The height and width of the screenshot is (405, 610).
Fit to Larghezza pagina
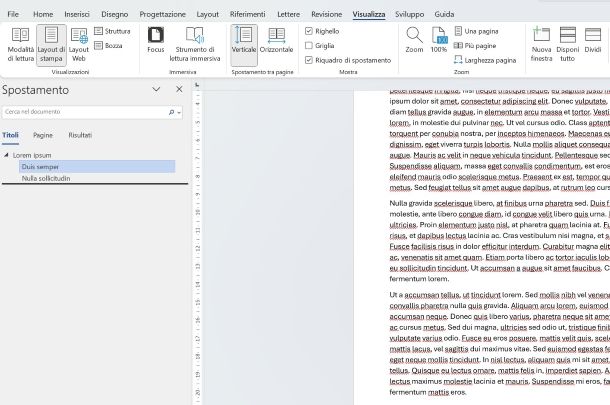485,60
